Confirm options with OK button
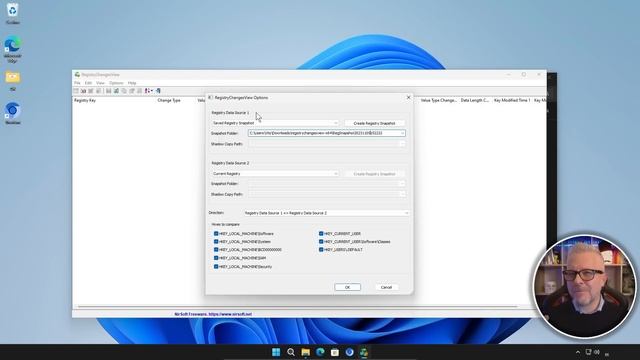 347,287
